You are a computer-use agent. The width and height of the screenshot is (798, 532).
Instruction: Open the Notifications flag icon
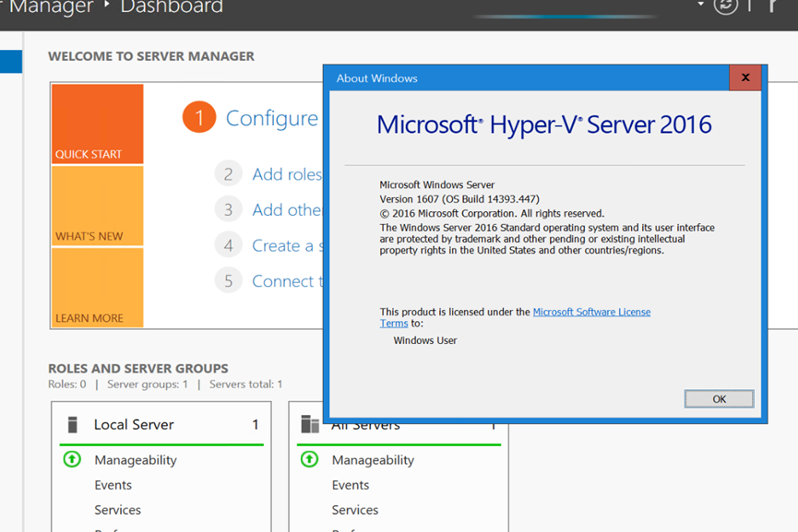pyautogui.click(x=771, y=6)
